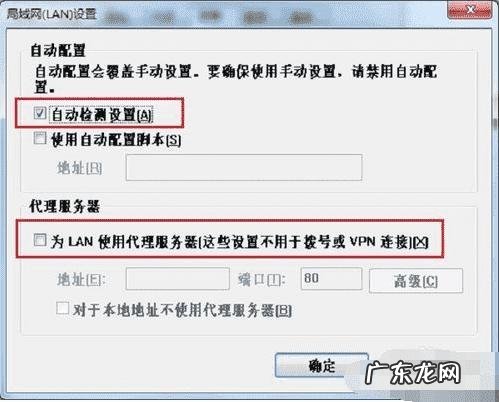Open 高级(C) proxy settings
Viewport: 499px width, 402px height.
(x=416, y=281)
